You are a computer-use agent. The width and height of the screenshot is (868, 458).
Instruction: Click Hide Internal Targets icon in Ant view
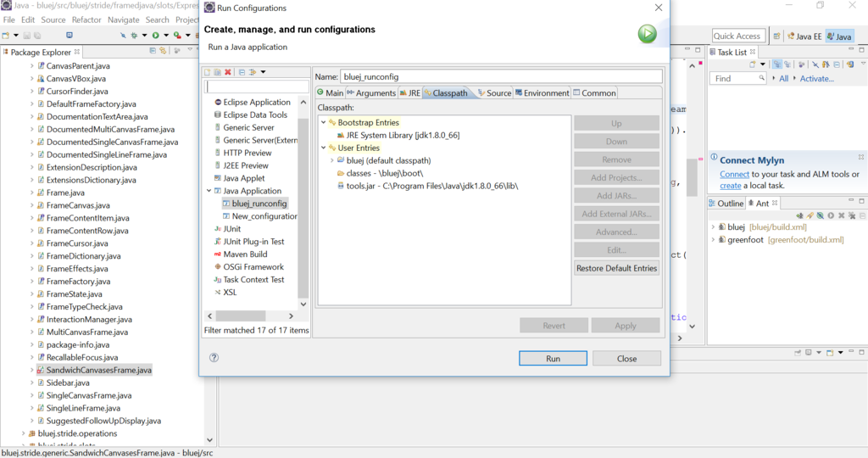[821, 215]
